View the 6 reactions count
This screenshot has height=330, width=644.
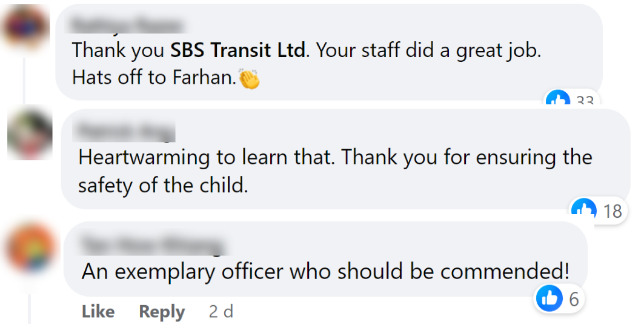[574, 298]
